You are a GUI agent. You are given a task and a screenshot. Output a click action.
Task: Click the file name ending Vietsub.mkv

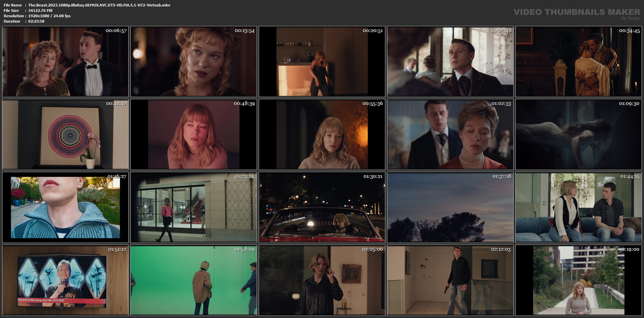pos(99,5)
